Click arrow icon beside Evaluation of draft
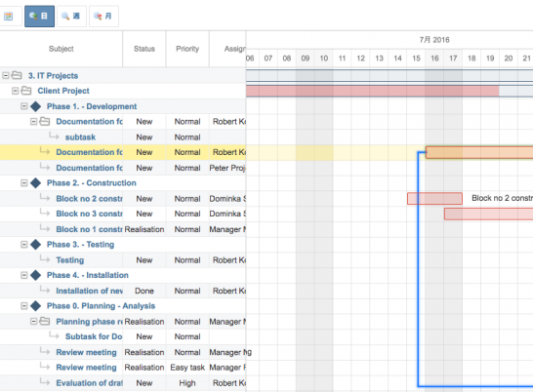The image size is (533, 392). (45, 382)
